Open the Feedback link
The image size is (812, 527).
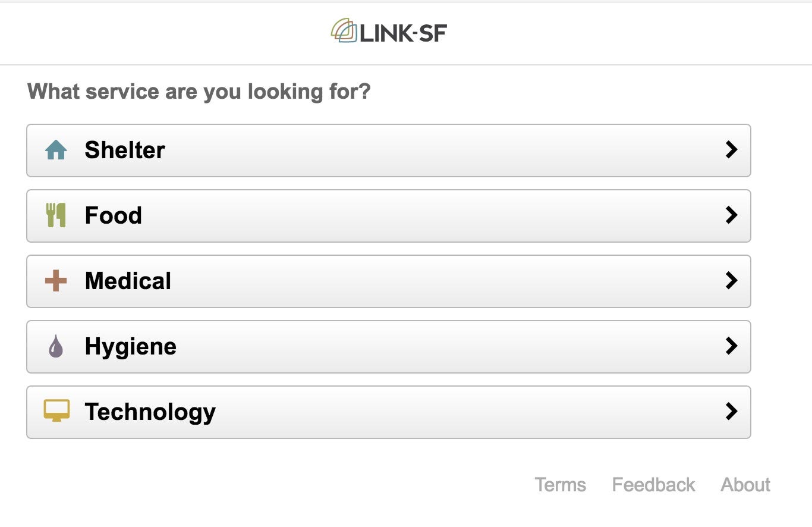(653, 485)
